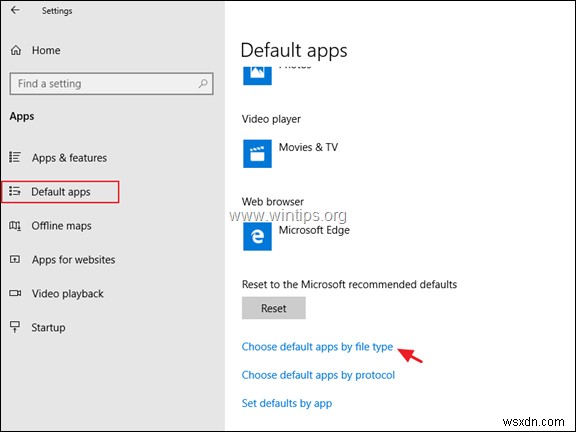
Task: Click the Offline maps map icon
Action: click(x=15, y=225)
